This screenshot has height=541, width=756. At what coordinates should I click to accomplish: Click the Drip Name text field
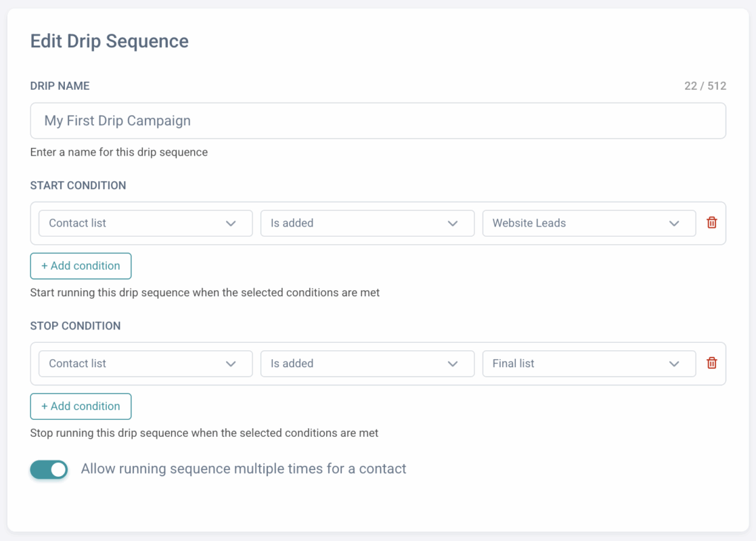(x=378, y=121)
